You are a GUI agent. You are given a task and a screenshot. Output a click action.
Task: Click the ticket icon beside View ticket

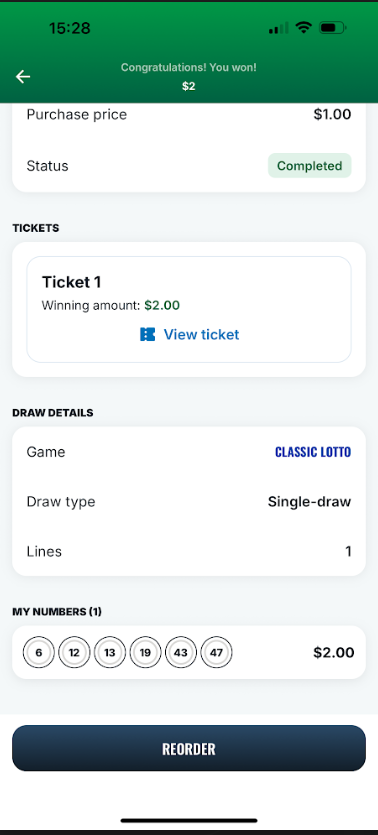pos(147,334)
